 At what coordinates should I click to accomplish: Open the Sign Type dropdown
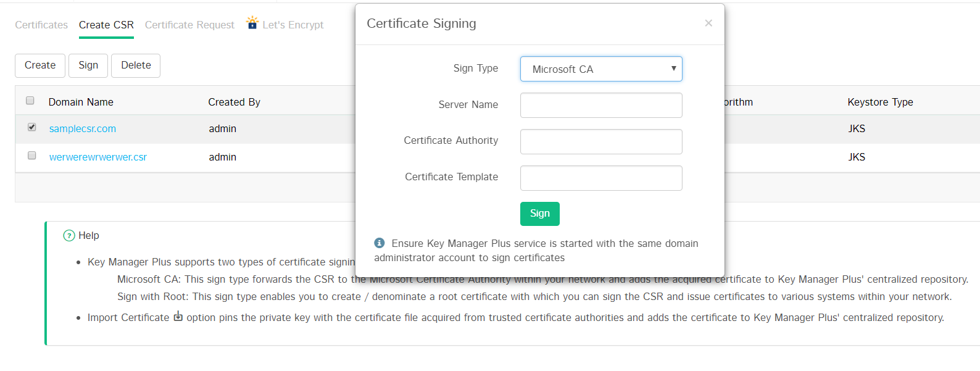(x=601, y=69)
